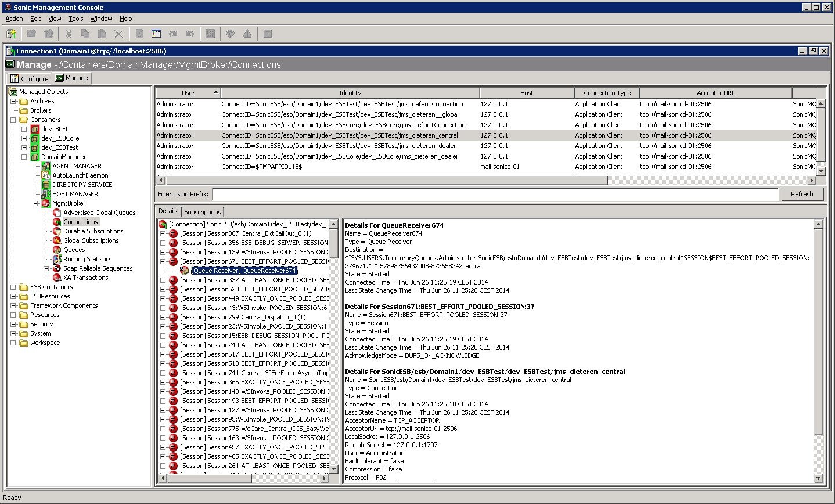
Task: Expand the workspace folder
Action: 13,343
